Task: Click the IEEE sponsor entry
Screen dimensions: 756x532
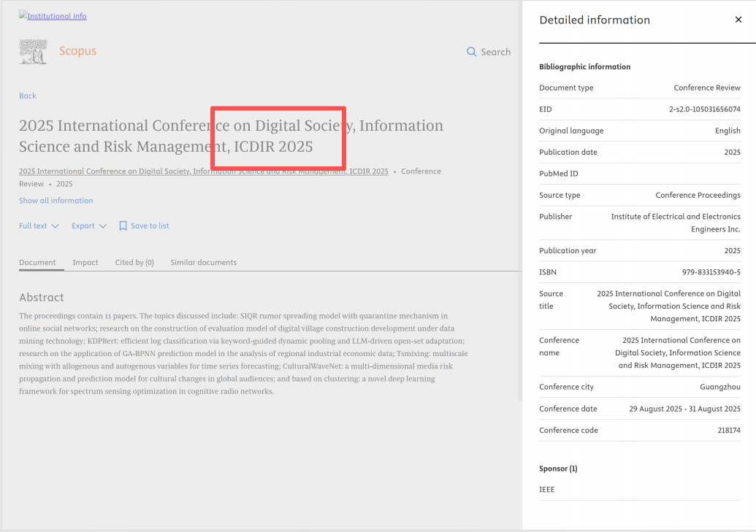Action: coord(546,490)
